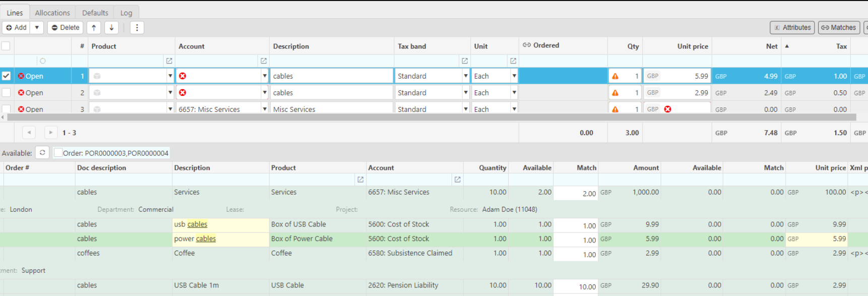Expand the Account dropdown on line 1
This screenshot has height=296, width=868.
[x=264, y=76]
